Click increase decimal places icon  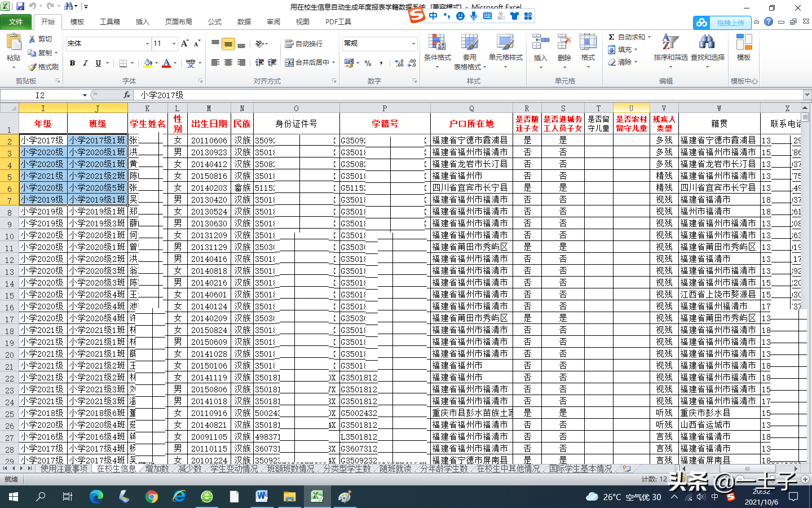(399, 63)
